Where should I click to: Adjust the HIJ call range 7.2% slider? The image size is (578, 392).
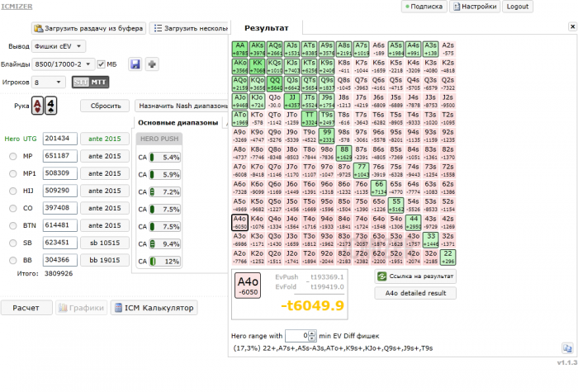(x=165, y=192)
